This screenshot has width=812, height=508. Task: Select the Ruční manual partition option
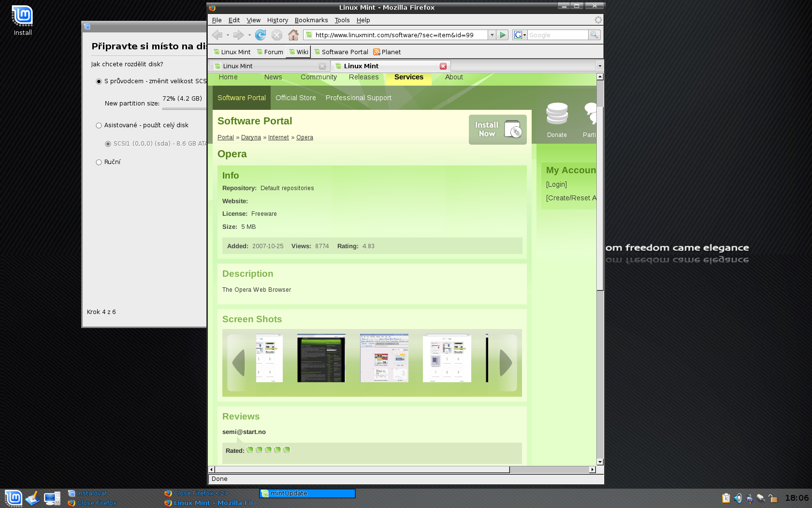pos(99,162)
